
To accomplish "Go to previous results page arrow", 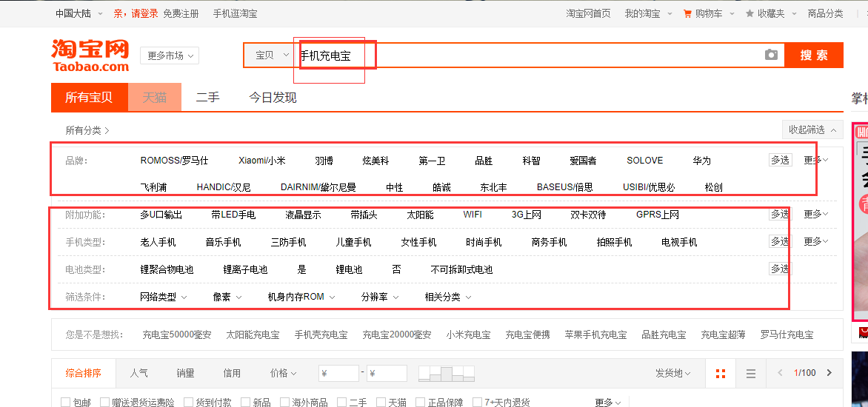I will tap(780, 373).
